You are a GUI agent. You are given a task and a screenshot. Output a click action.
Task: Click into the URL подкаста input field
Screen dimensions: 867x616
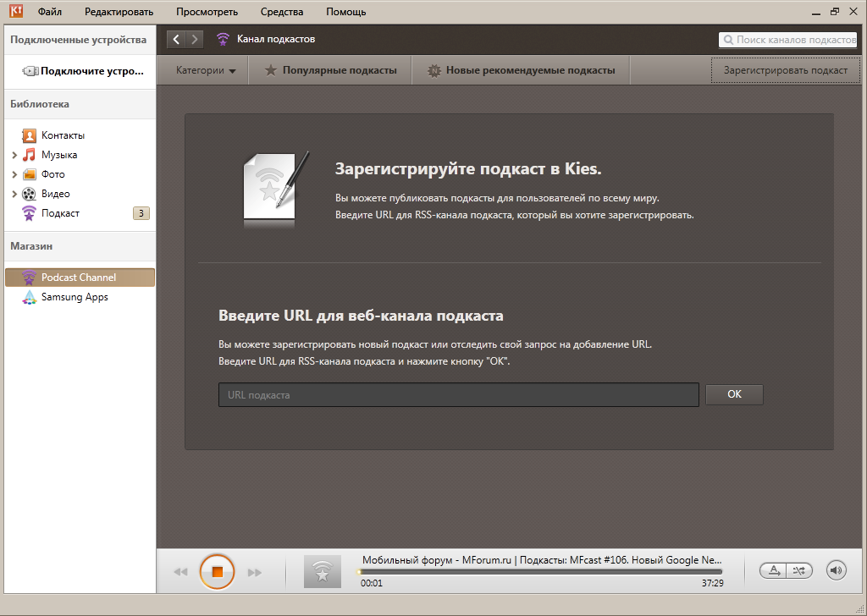(458, 395)
